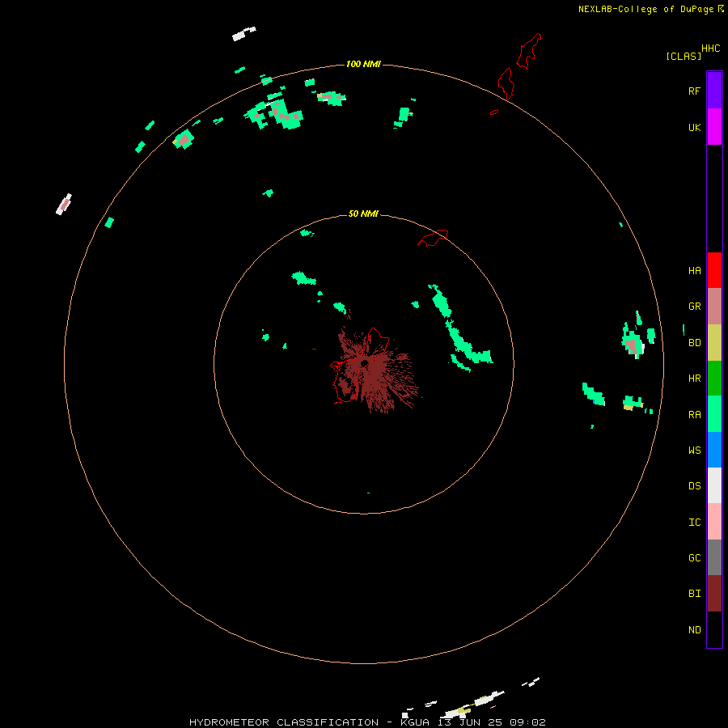This screenshot has height=728, width=728.
Task: Click the UK legend label
Action: click(694, 127)
